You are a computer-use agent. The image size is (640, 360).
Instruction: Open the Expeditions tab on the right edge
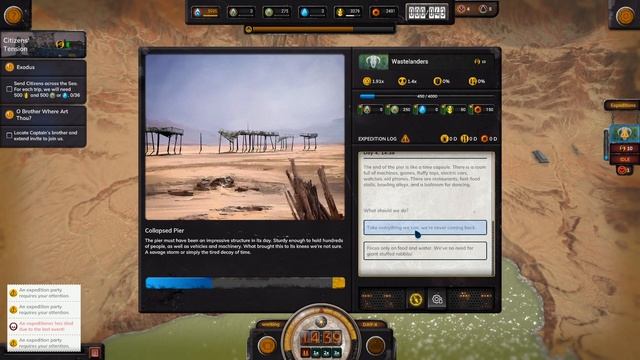pyautogui.click(x=623, y=105)
